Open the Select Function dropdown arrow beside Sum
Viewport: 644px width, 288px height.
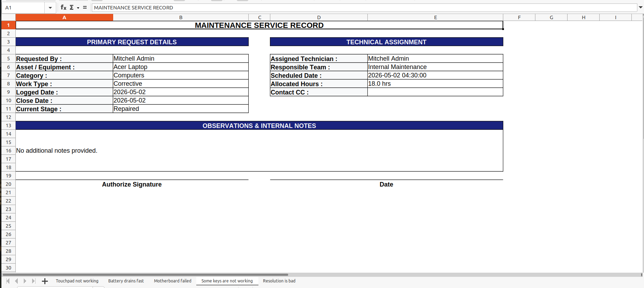(x=78, y=8)
